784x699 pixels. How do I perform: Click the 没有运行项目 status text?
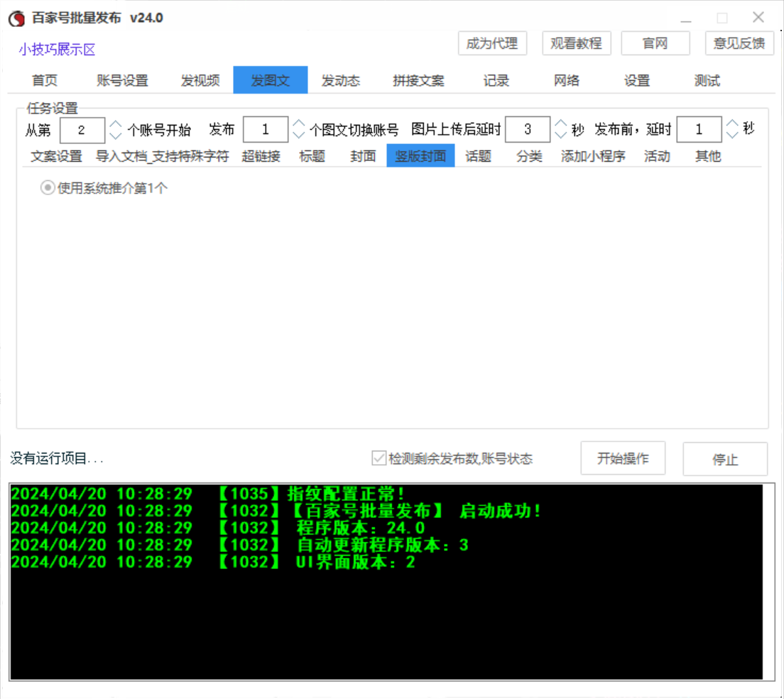point(57,458)
